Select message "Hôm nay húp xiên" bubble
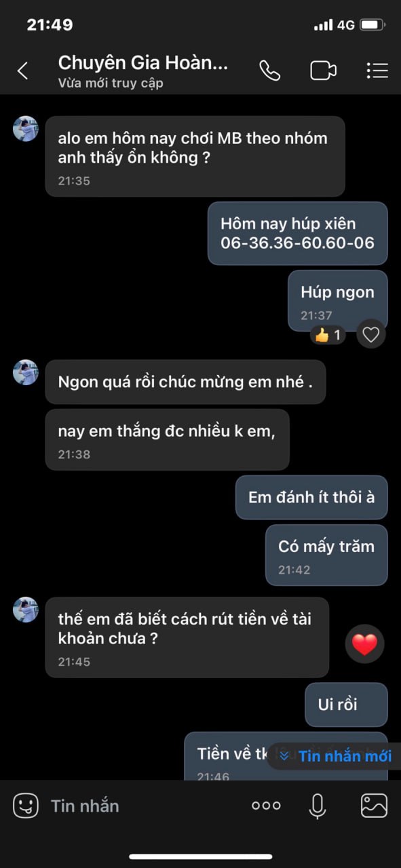Image resolution: width=401 pixels, height=868 pixels. [297, 233]
